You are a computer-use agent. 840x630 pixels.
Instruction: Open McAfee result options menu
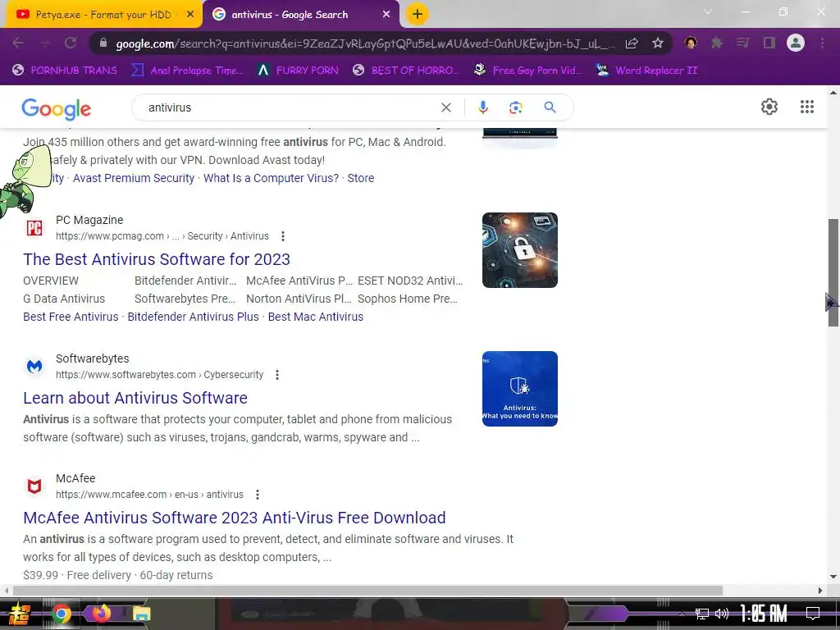257,495
